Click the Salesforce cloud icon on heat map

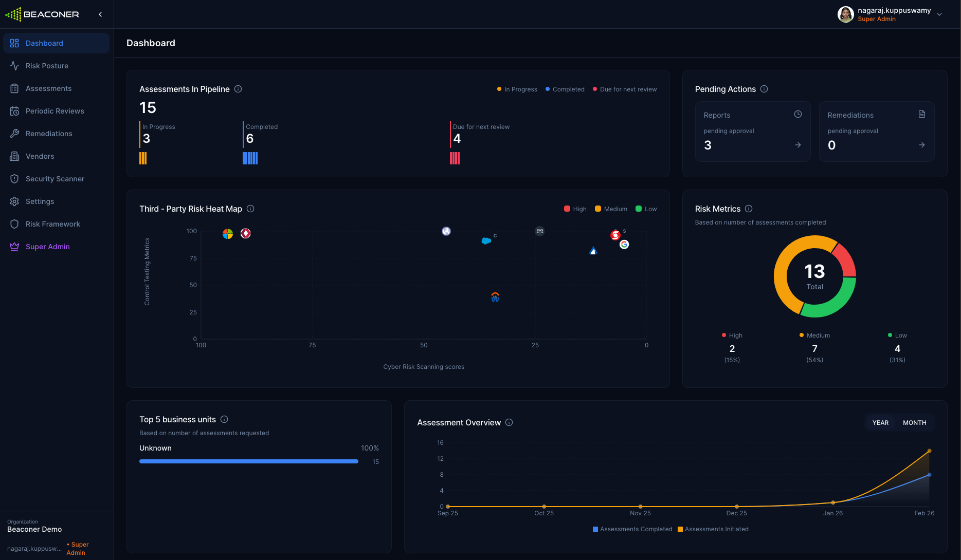[486, 240]
